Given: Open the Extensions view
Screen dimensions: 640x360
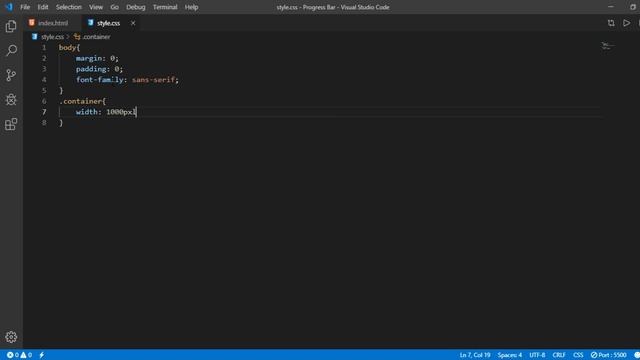Looking at the screenshot, I should 11,124.
